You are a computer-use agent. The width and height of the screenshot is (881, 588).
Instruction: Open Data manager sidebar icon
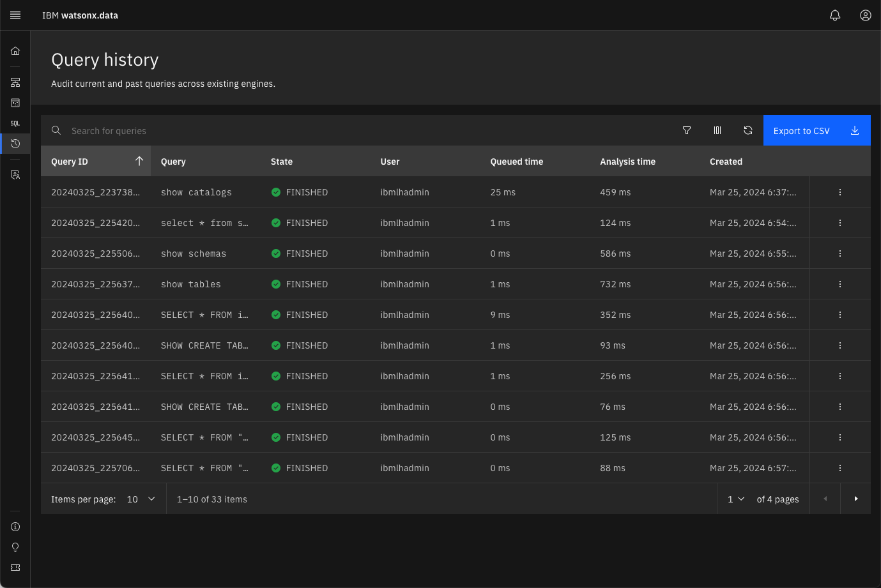(15, 103)
